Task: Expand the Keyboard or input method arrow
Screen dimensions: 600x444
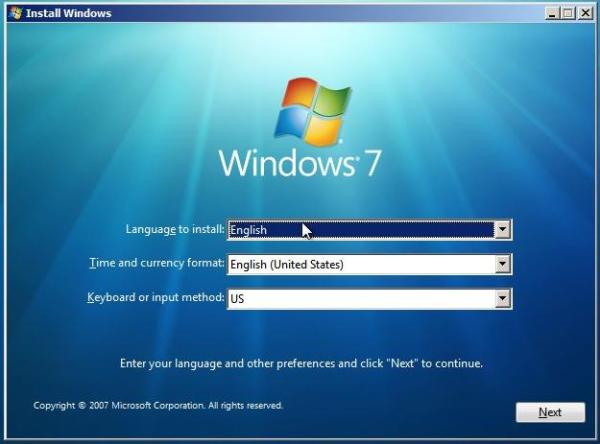Action: 502,299
